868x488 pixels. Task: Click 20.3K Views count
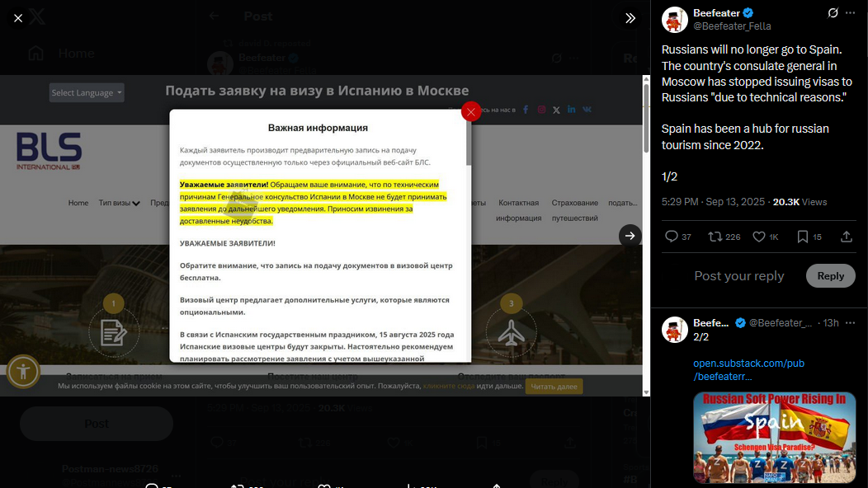pos(800,202)
